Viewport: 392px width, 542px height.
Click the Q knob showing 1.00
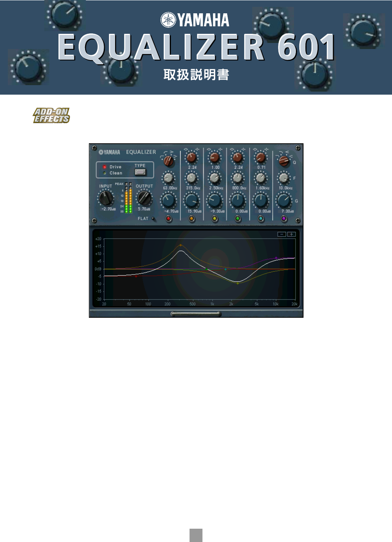pos(215,157)
